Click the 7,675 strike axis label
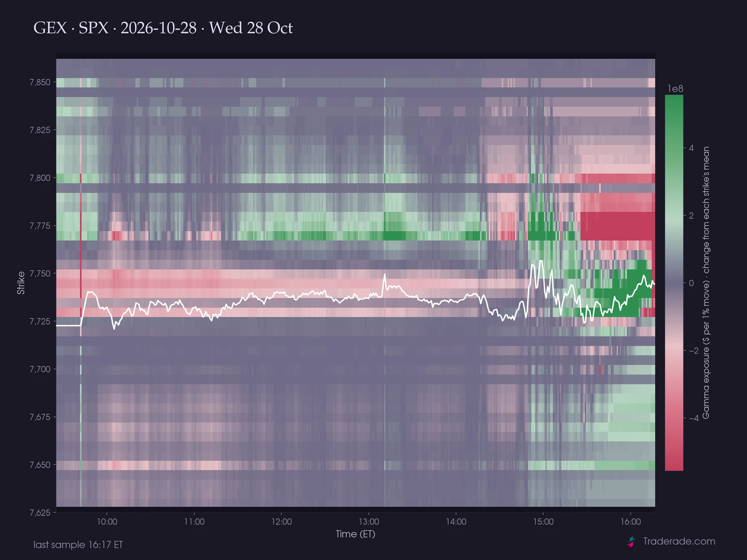Image resolution: width=747 pixels, height=560 pixels. 40,417
